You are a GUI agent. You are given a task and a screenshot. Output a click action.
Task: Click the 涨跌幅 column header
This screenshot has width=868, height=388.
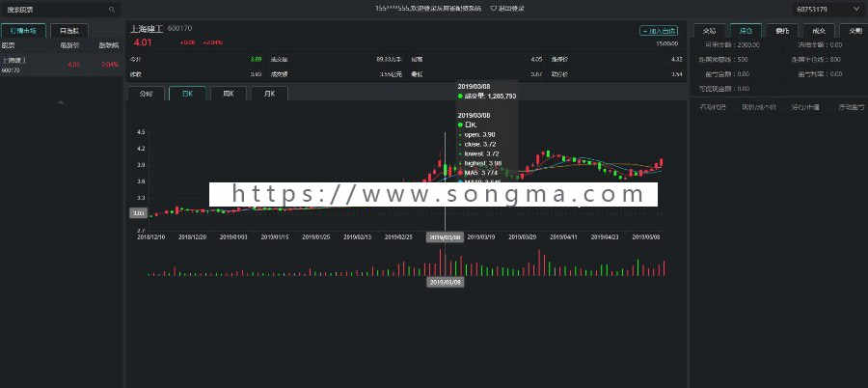(x=108, y=45)
